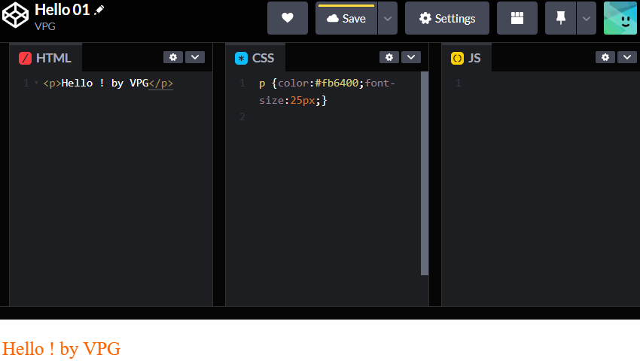Expand CSS panel dropdown chevron

pos(410,57)
